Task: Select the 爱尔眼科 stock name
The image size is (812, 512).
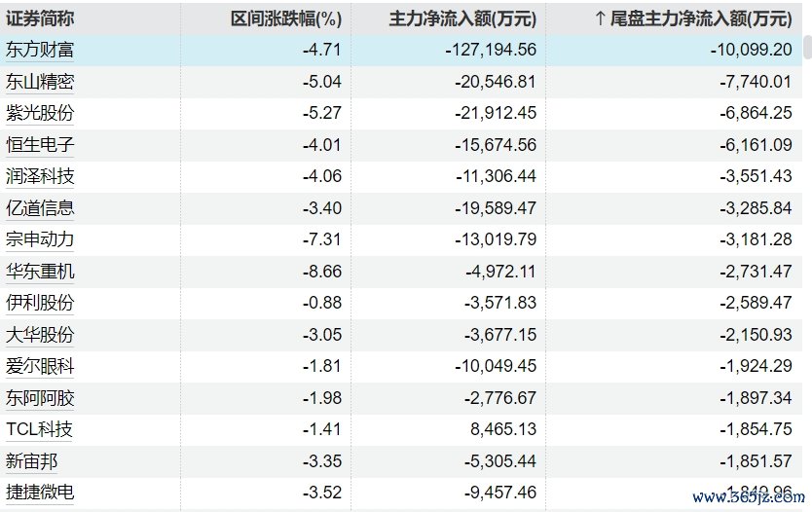Action: click(40, 366)
